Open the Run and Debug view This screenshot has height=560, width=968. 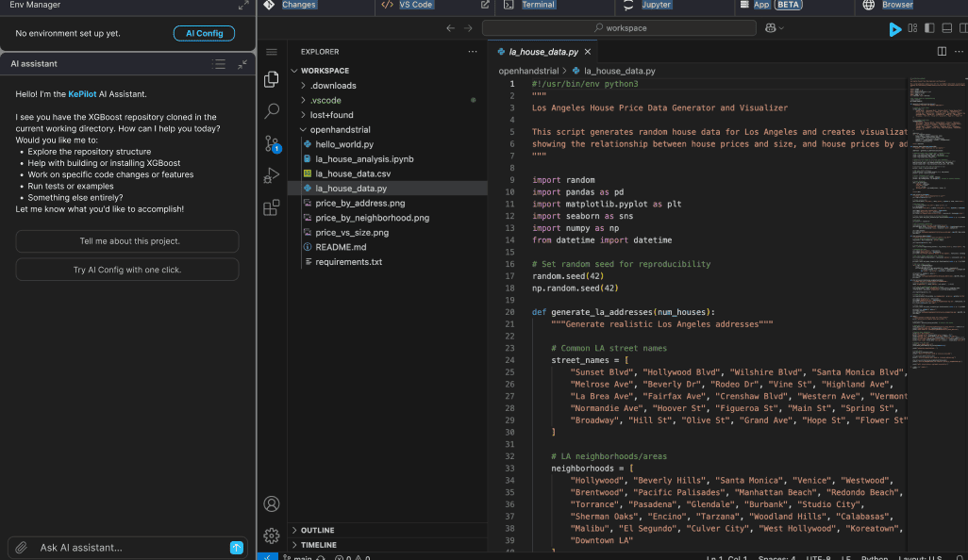(x=271, y=175)
